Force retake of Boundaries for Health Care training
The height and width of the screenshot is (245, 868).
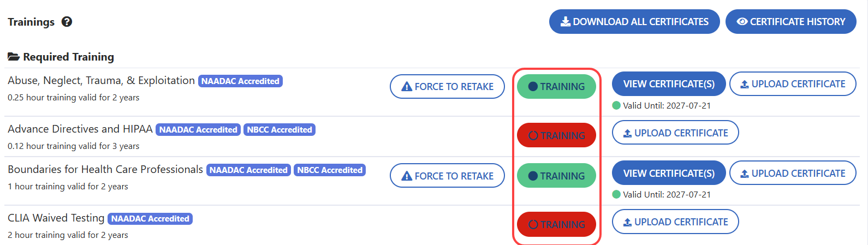point(447,176)
